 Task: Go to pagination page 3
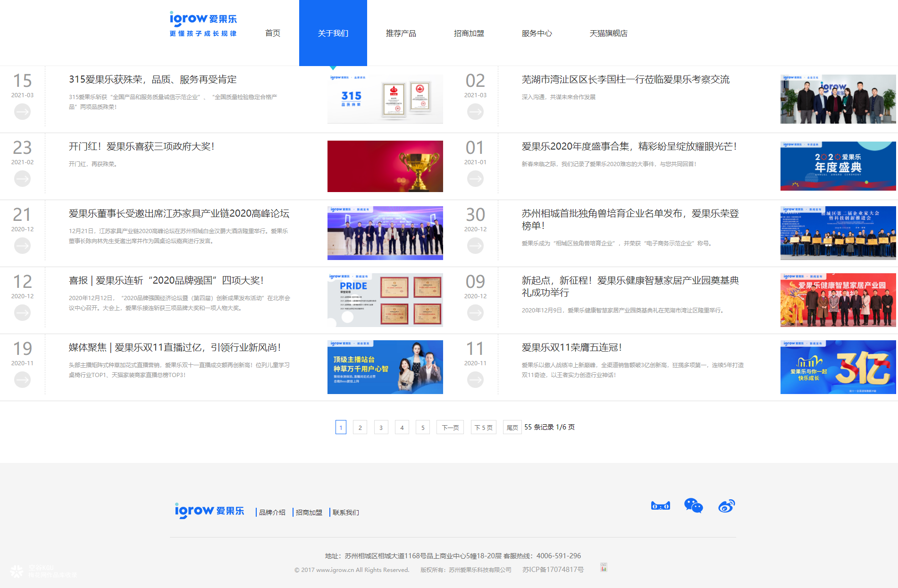381,427
